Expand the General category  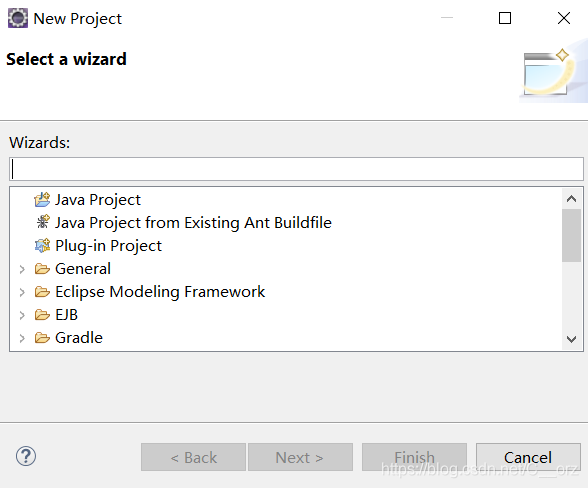click(x=22, y=269)
